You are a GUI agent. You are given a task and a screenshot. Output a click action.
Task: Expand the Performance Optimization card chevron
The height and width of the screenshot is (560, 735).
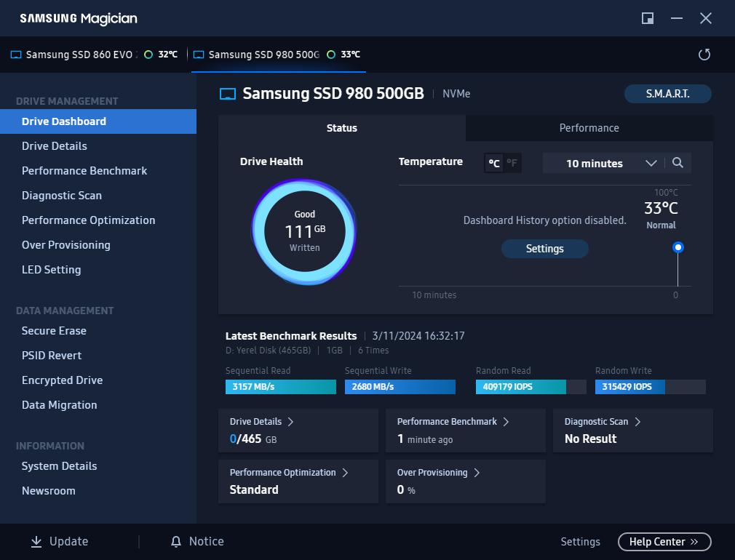coord(345,473)
